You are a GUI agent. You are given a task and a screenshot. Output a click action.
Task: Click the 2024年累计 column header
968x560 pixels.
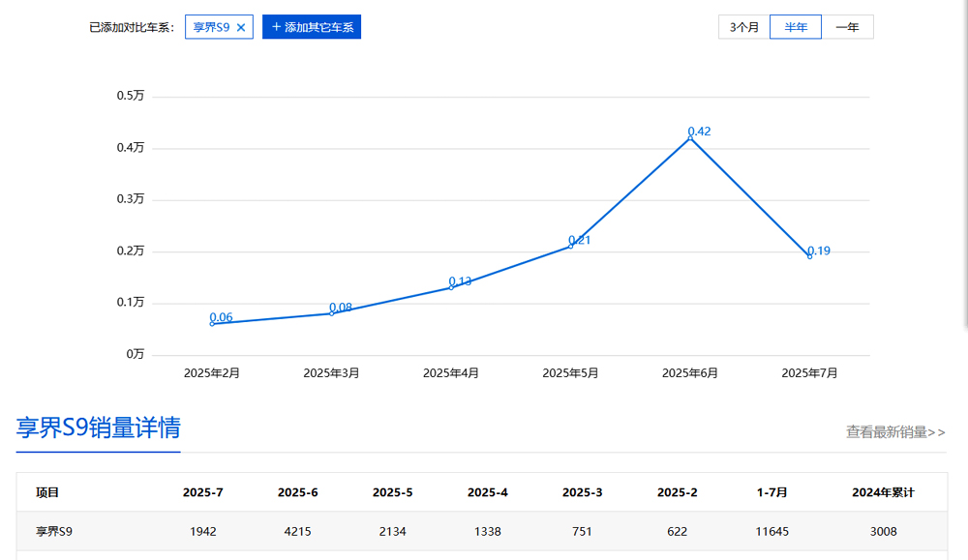tap(884, 492)
